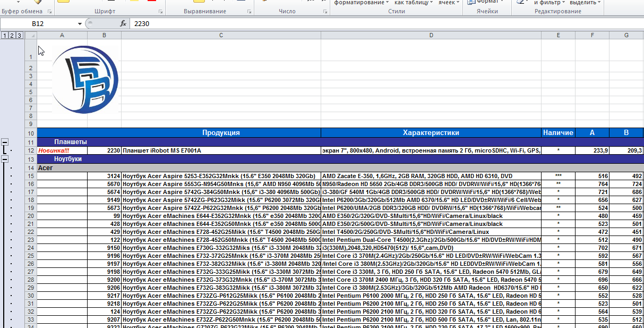Click the red Новинка!!! cell
The height and width of the screenshot is (328, 644).
62,150
